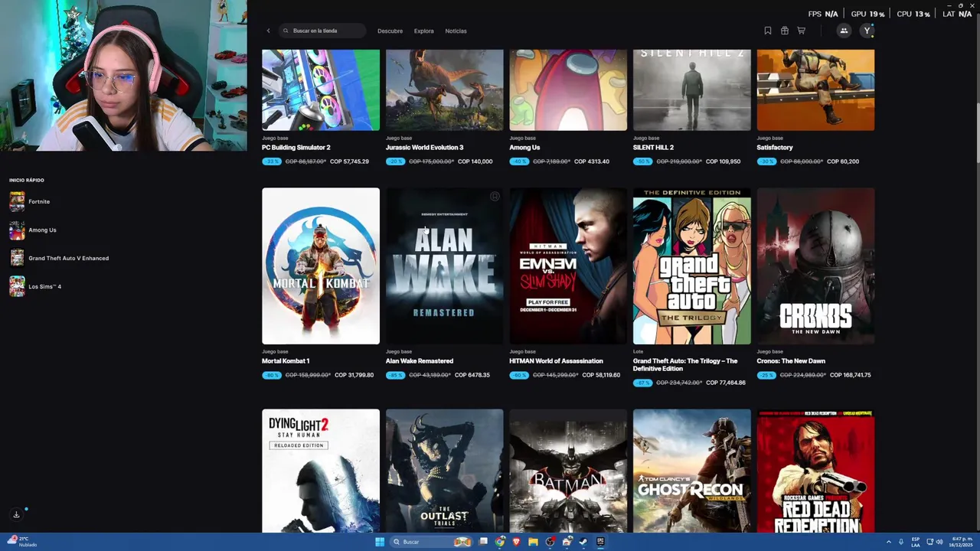Add Alan Wake Remastered to wishlist icon
Viewport: 980px width, 551px height.
click(x=495, y=197)
